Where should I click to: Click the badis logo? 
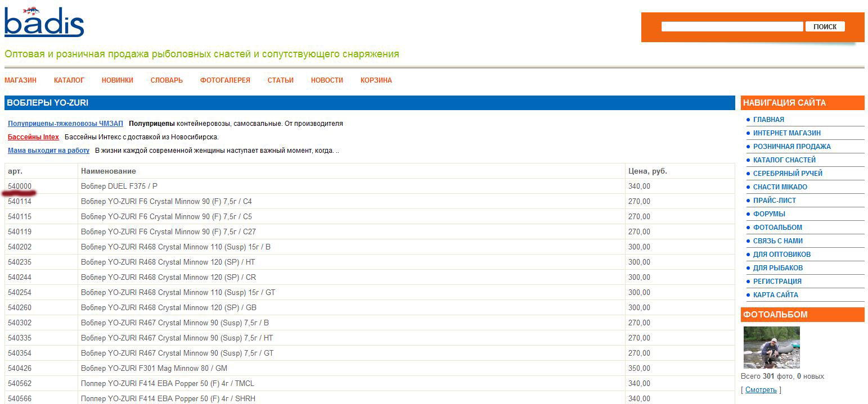(44, 22)
